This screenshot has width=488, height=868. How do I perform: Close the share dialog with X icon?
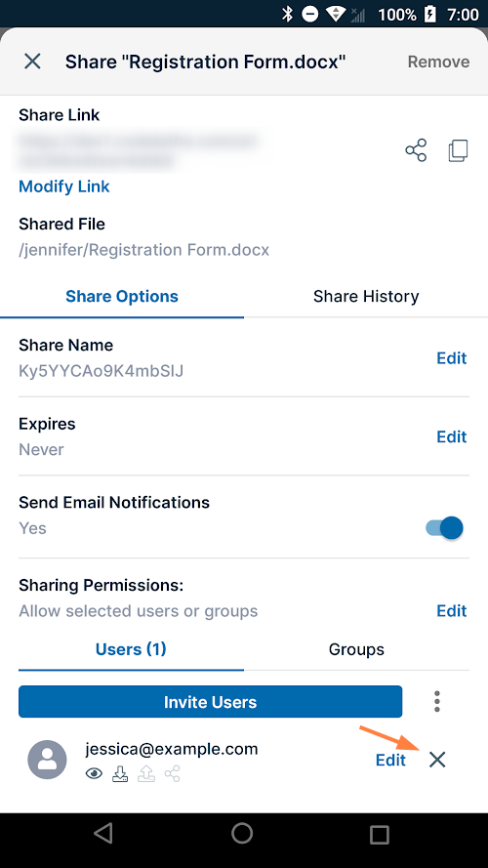[32, 62]
